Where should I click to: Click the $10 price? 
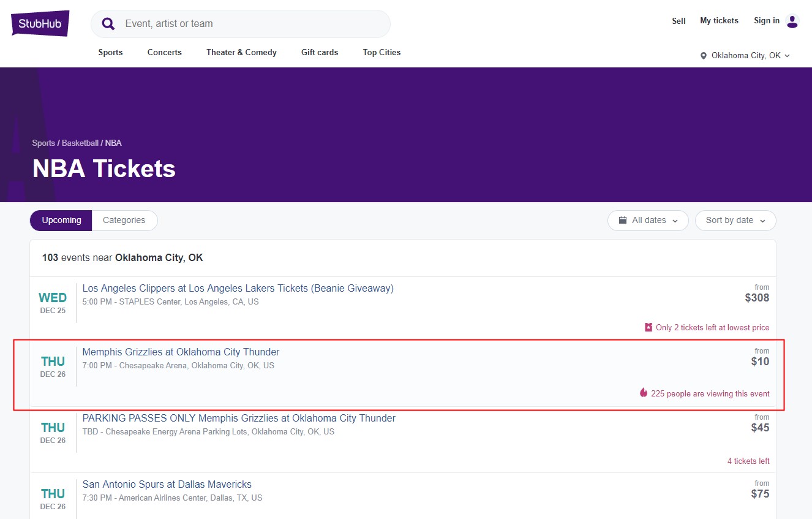click(760, 362)
